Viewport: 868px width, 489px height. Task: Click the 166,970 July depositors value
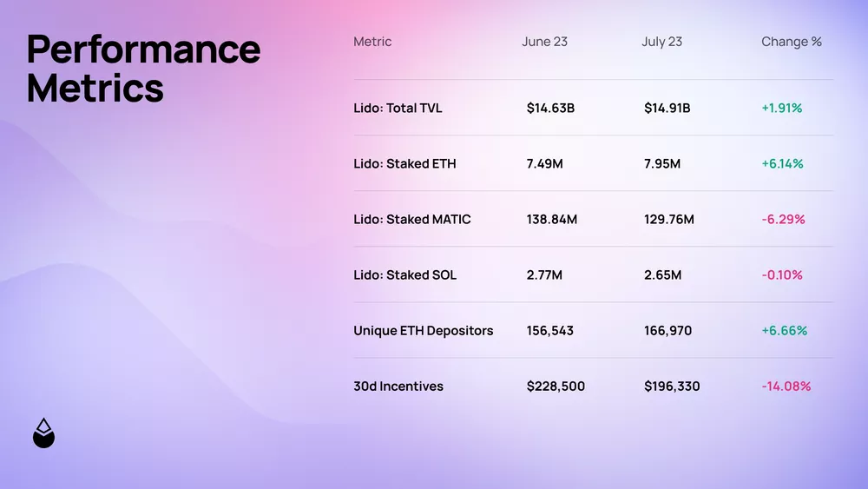click(x=667, y=331)
